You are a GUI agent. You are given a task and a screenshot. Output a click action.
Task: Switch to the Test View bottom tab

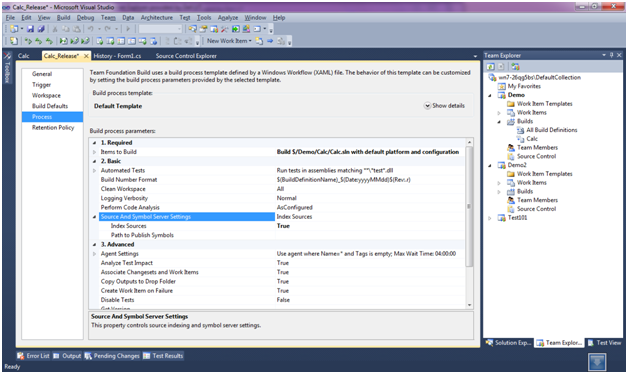605,343
